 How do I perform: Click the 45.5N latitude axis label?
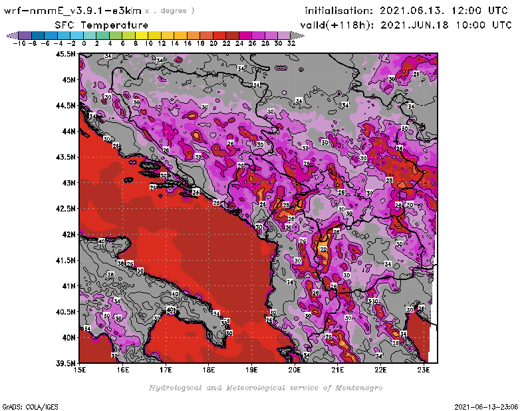tap(65, 55)
